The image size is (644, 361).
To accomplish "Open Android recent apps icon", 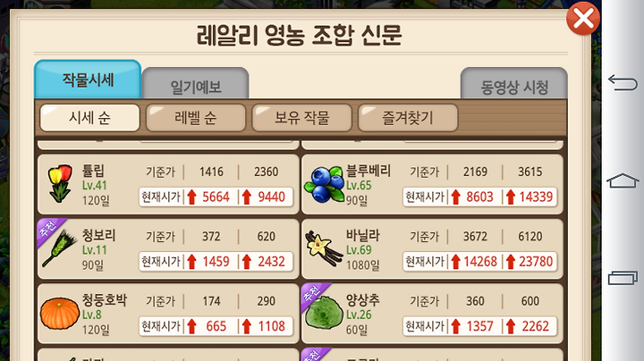I will pos(623,278).
